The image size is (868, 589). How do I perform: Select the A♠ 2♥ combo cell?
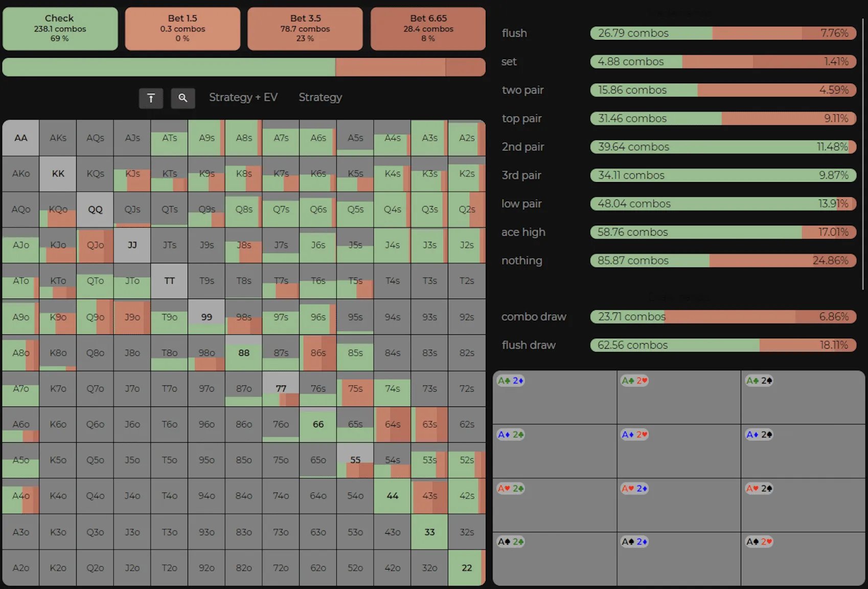click(803, 558)
